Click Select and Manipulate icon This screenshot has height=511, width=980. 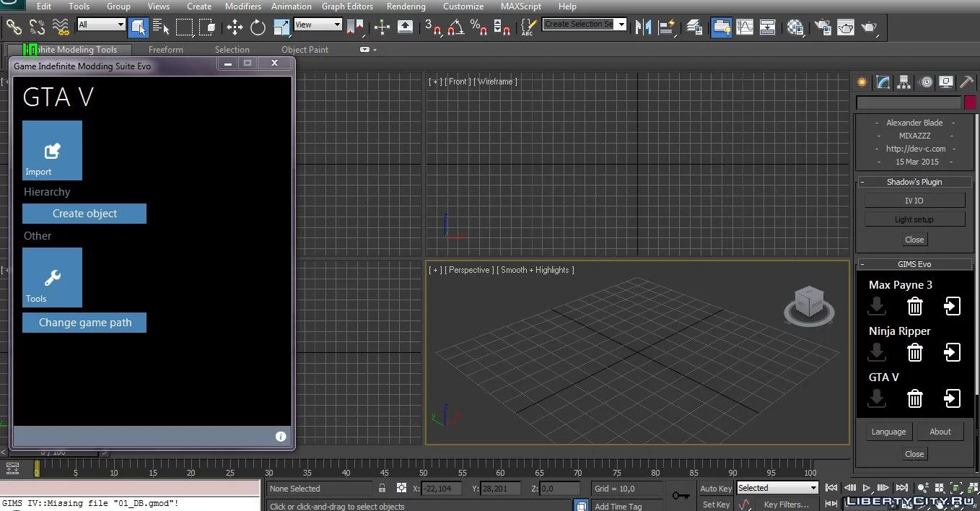[x=382, y=27]
